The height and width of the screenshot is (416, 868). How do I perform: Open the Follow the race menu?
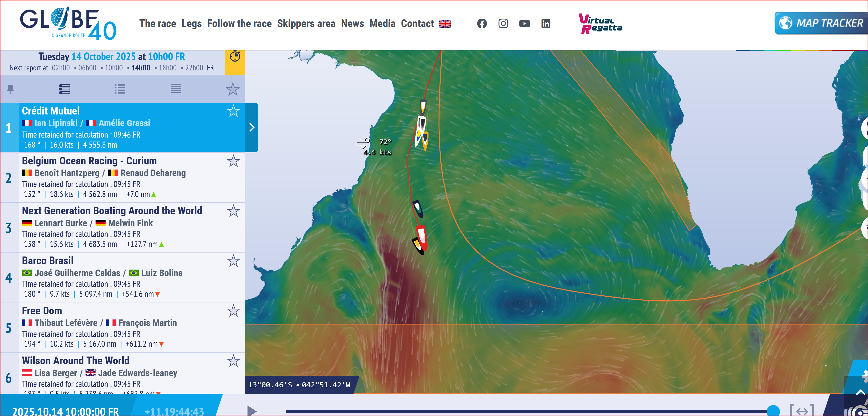(239, 23)
